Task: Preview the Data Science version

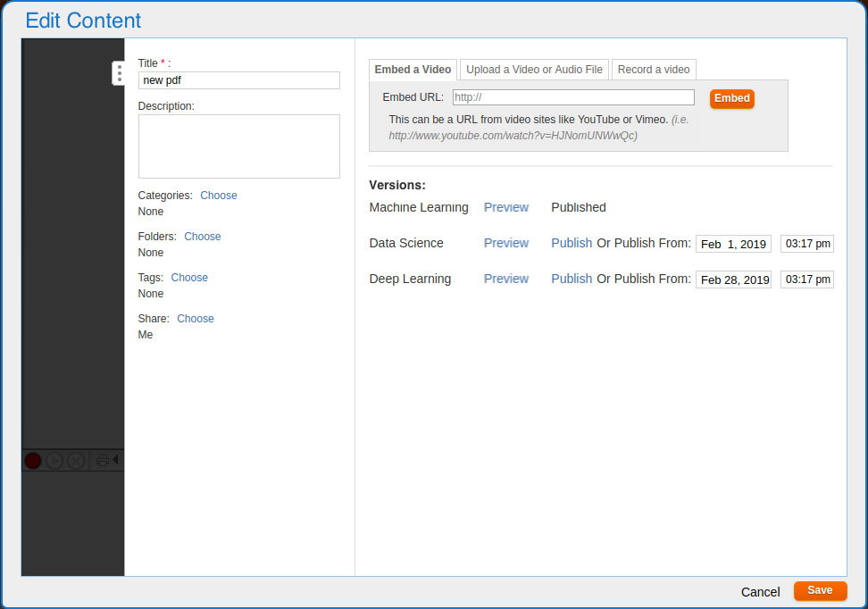Action: pyautogui.click(x=506, y=243)
